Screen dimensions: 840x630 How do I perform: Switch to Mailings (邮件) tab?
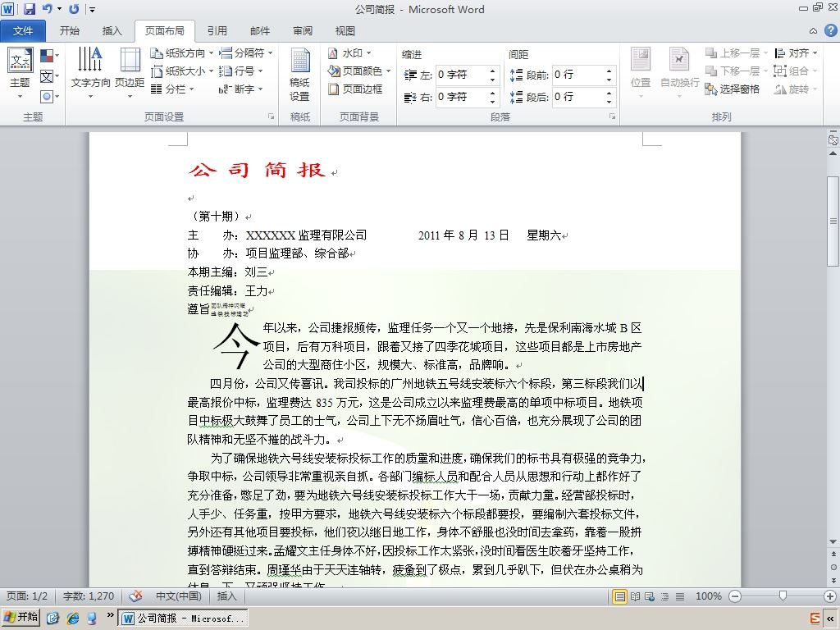tap(260, 31)
